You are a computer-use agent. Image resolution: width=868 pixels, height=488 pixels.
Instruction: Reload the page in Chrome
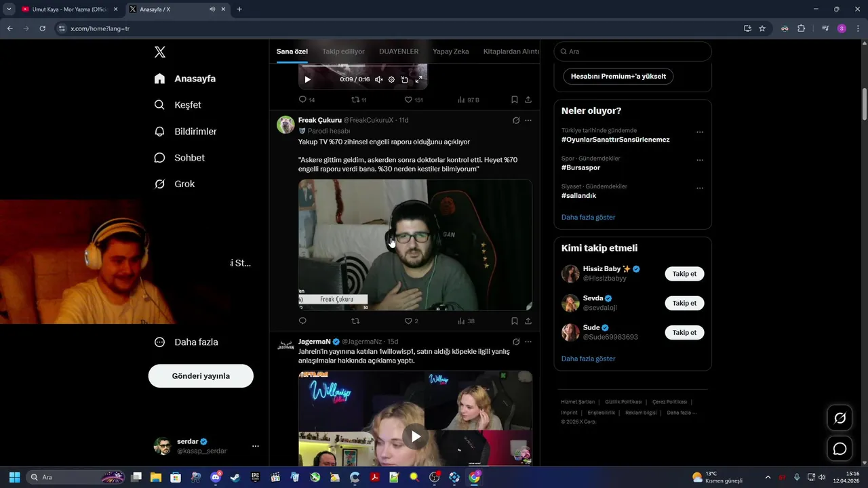[42, 28]
